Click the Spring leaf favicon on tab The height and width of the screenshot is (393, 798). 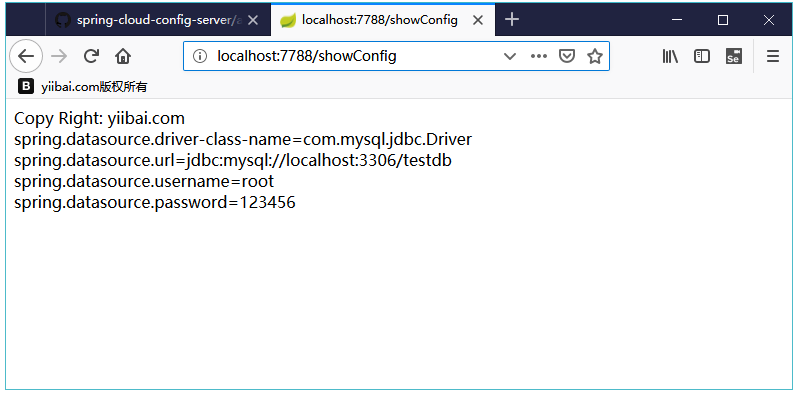pyautogui.click(x=288, y=20)
